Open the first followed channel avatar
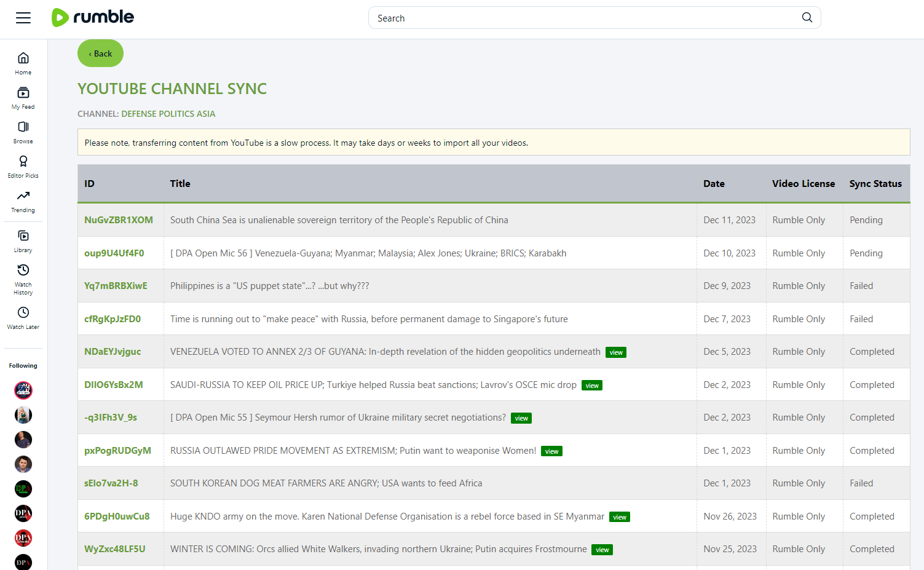Viewport: 924px width, 570px height. (x=23, y=390)
